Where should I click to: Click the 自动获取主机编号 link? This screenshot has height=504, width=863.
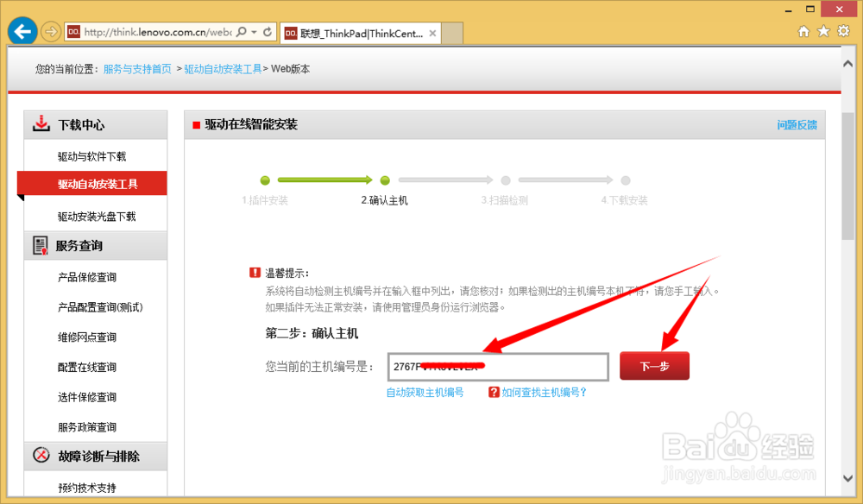(x=425, y=393)
